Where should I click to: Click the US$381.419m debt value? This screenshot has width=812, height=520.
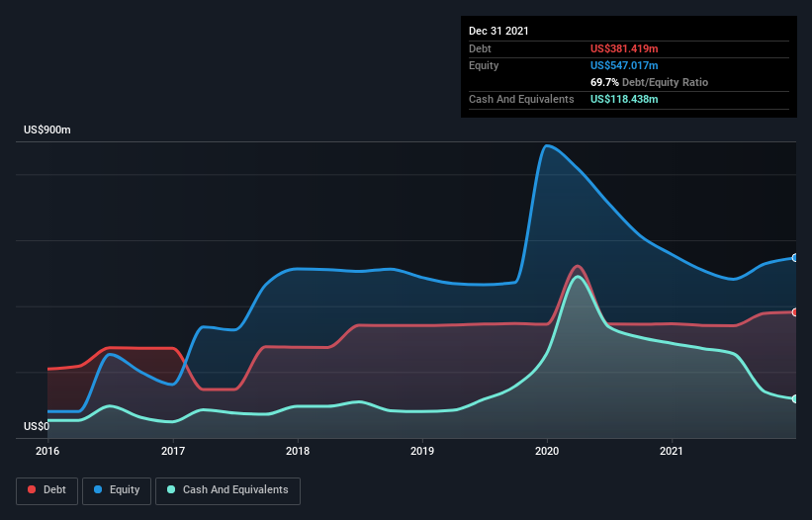pos(624,48)
